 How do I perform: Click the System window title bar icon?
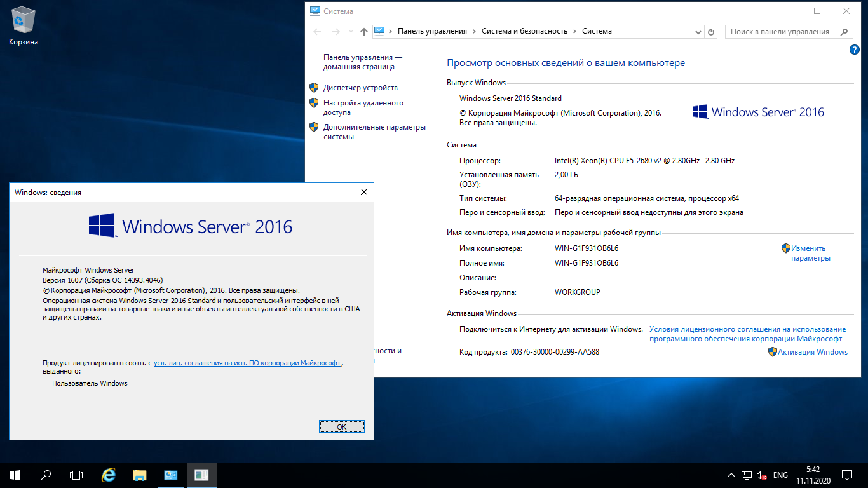click(315, 11)
